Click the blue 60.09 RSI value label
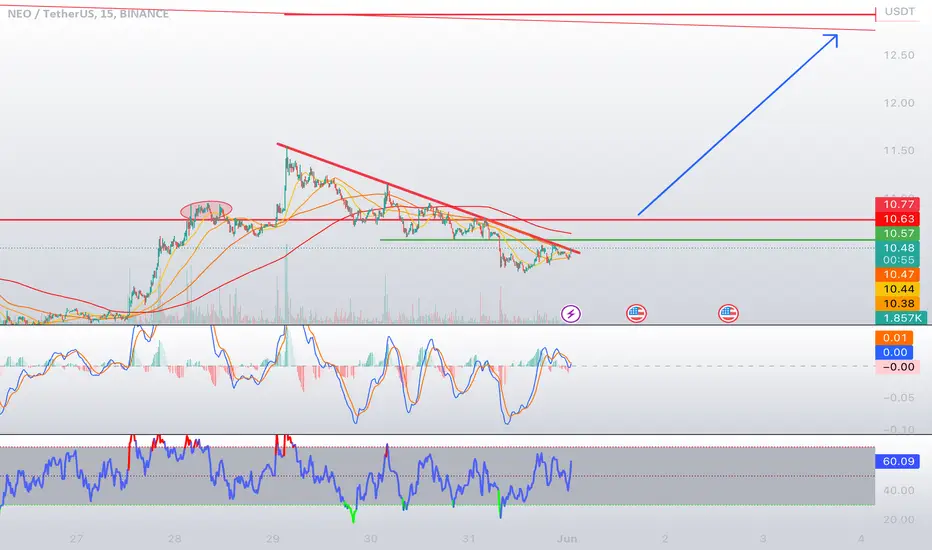Viewport: 932px width, 550px height. coord(898,461)
